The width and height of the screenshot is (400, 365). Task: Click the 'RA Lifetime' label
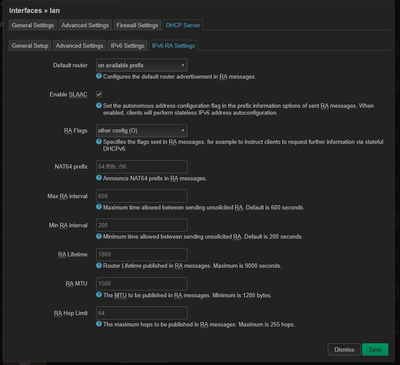pos(72,255)
